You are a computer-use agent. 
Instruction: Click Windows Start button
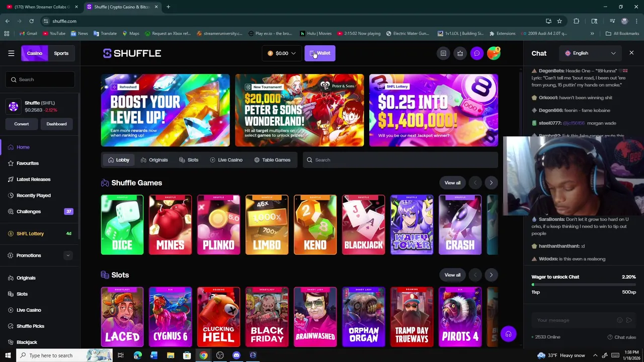[8, 355]
